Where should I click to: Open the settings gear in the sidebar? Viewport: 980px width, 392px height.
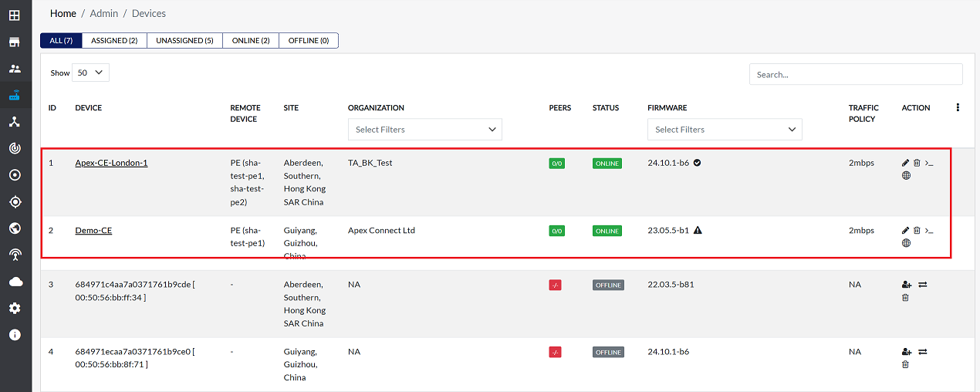[x=15, y=308]
